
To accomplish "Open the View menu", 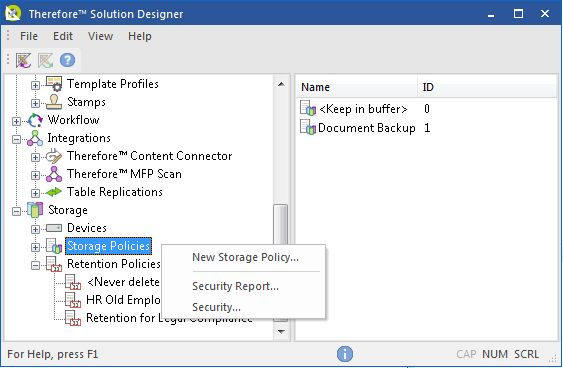I will [x=101, y=36].
